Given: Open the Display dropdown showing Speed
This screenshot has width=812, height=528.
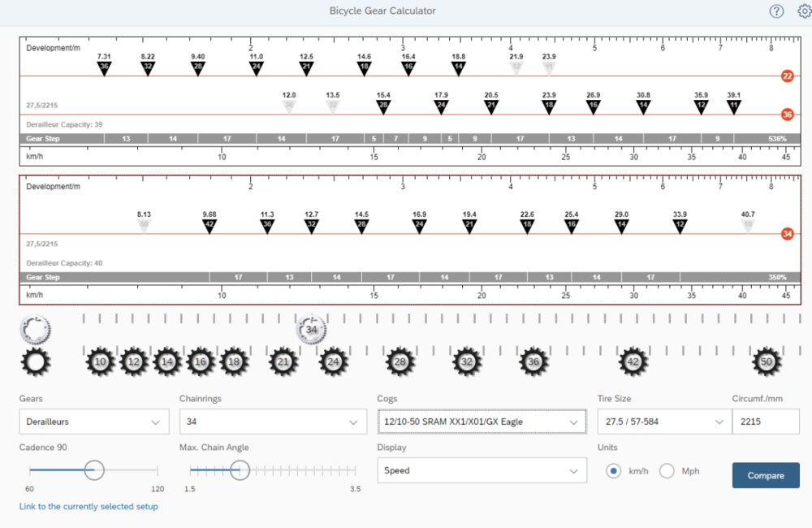Looking at the screenshot, I should pyautogui.click(x=481, y=470).
